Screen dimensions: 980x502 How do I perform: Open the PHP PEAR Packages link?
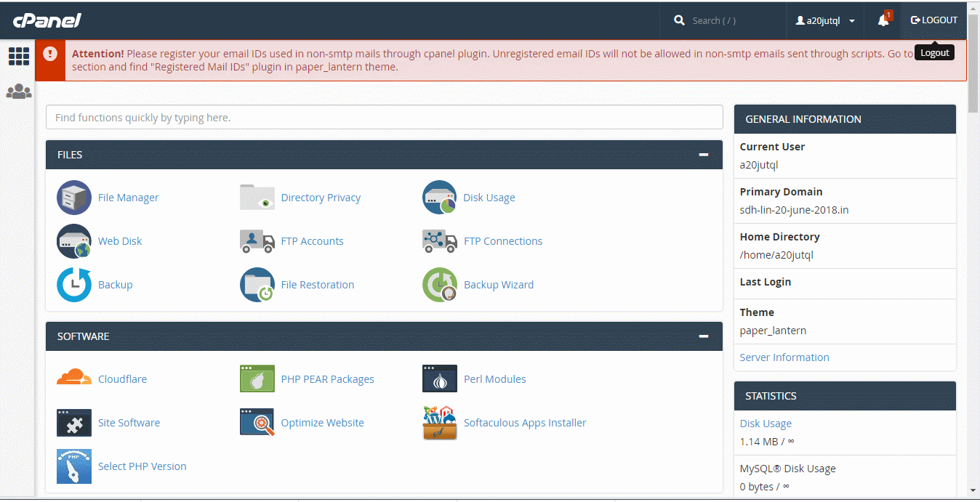(327, 379)
